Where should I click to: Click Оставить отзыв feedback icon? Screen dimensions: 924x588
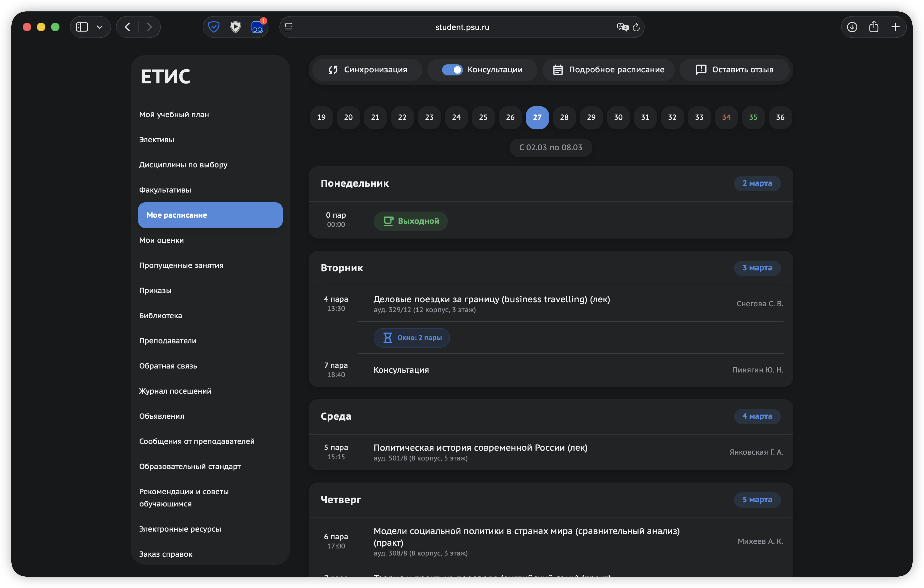click(x=701, y=69)
